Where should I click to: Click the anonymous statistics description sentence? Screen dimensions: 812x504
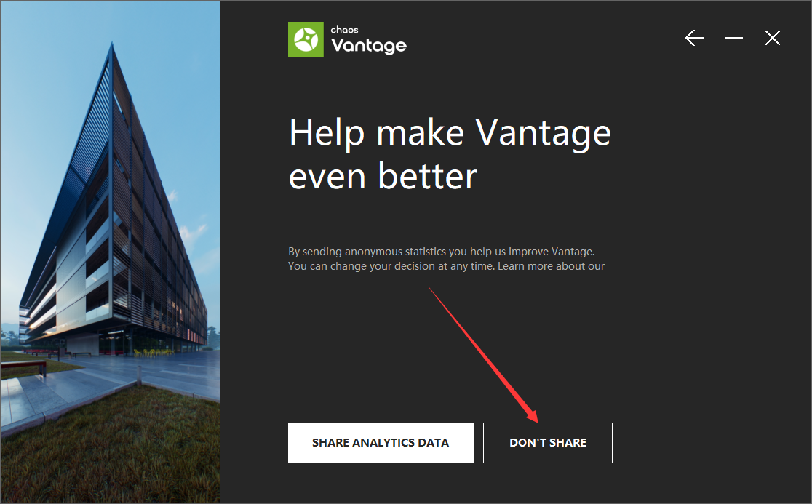(441, 252)
